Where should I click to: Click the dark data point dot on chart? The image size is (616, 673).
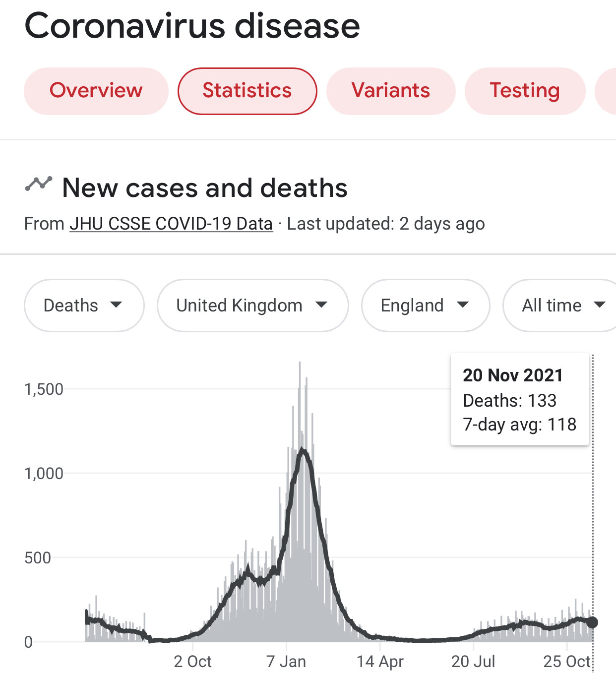pyautogui.click(x=592, y=622)
